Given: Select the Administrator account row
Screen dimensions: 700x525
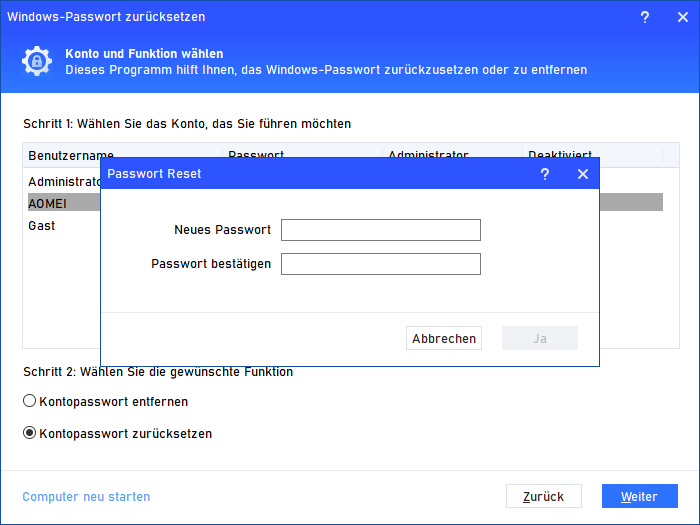Looking at the screenshot, I should pos(62,182).
